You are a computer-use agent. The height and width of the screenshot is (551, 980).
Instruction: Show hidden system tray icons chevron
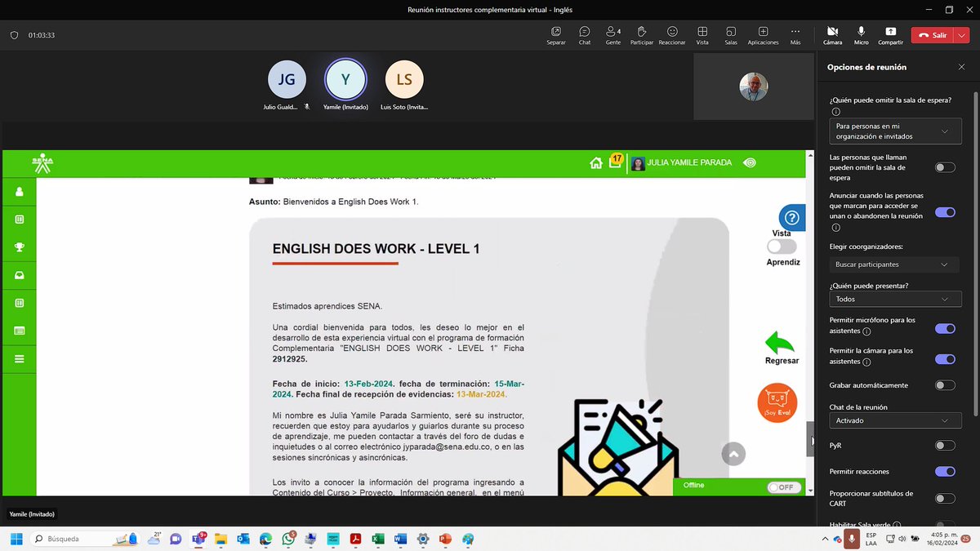(825, 539)
